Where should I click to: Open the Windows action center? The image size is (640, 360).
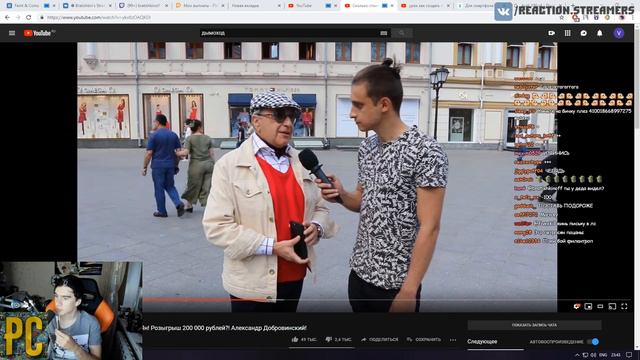[x=629, y=355]
